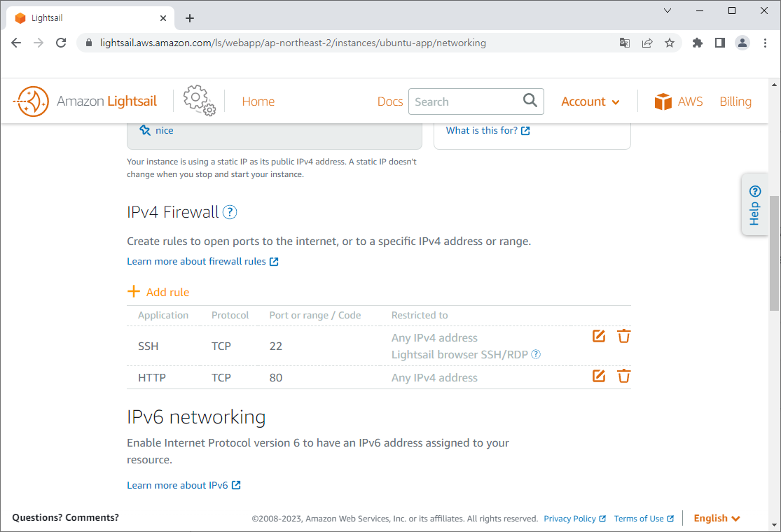The height and width of the screenshot is (532, 781).
Task: Click the search magnifier icon
Action: click(x=530, y=101)
